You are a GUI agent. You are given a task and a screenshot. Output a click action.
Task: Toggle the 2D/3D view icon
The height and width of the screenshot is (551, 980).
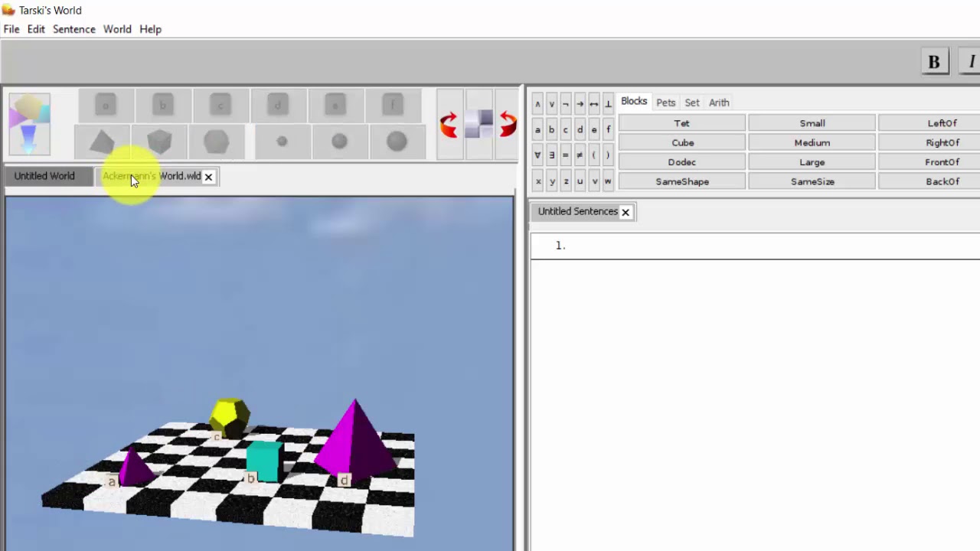click(x=479, y=125)
